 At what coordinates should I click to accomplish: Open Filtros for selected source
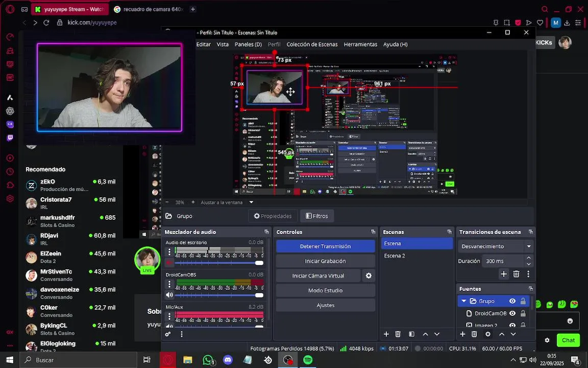click(x=317, y=216)
